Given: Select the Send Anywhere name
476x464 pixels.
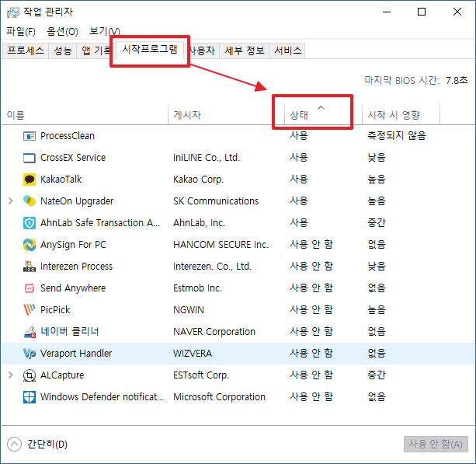Looking at the screenshot, I should tap(73, 288).
